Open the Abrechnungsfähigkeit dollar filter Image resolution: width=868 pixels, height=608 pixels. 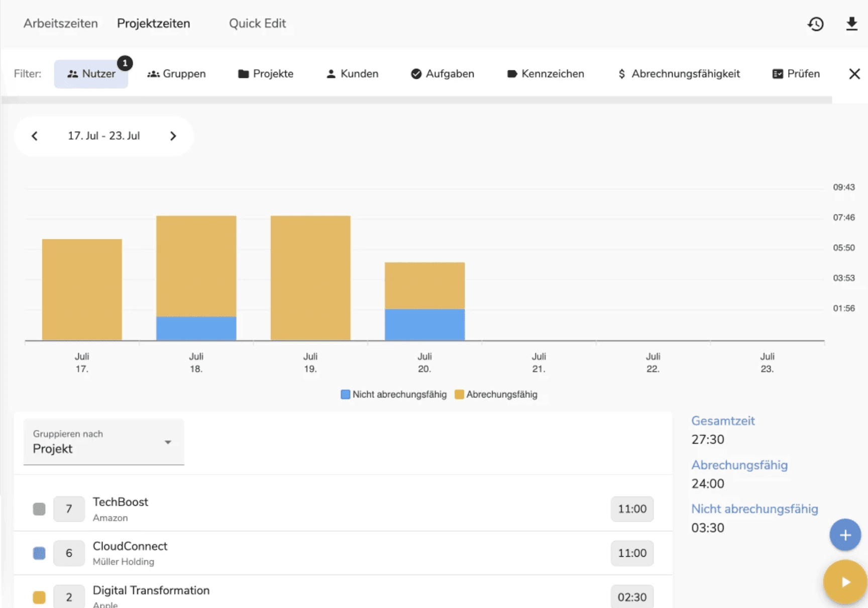point(679,74)
